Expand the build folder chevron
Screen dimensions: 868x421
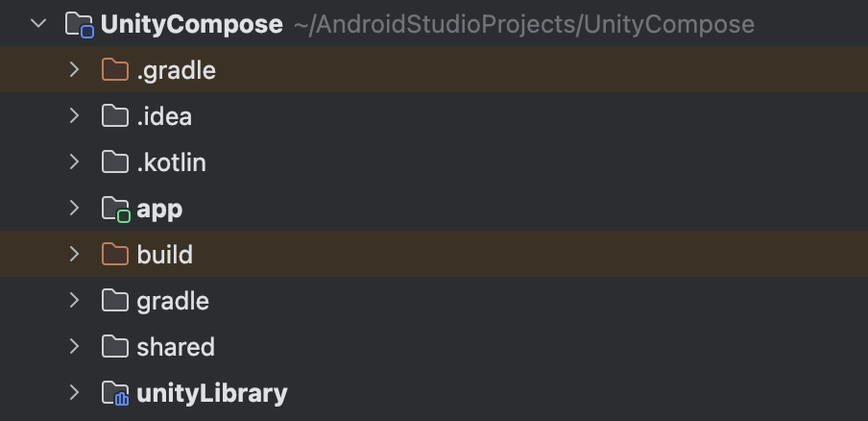point(74,255)
